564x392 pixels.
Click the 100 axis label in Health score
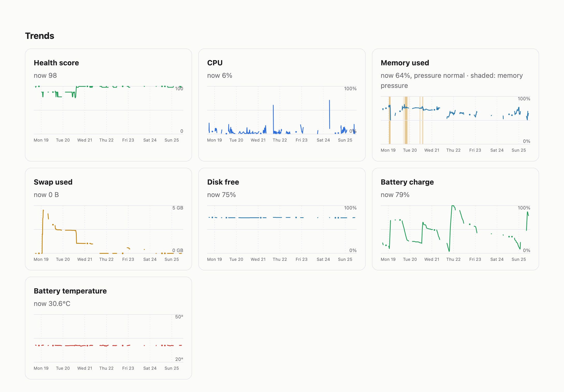179,89
